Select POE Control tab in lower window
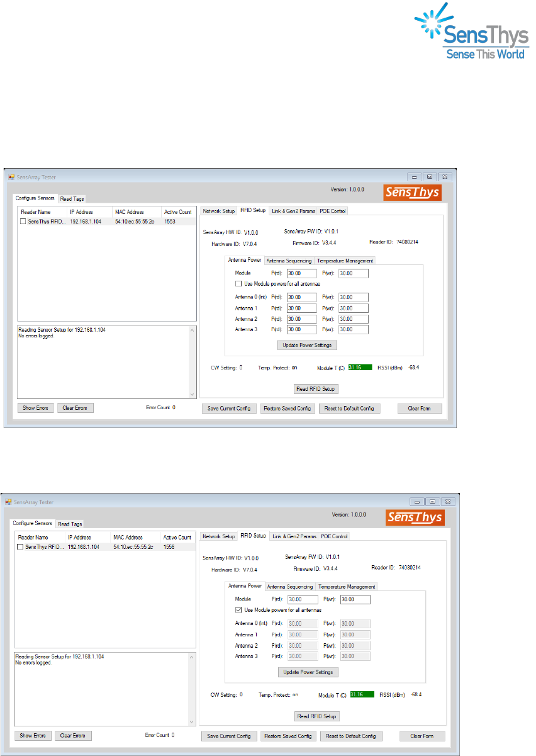The height and width of the screenshot is (756, 536). tap(334, 536)
